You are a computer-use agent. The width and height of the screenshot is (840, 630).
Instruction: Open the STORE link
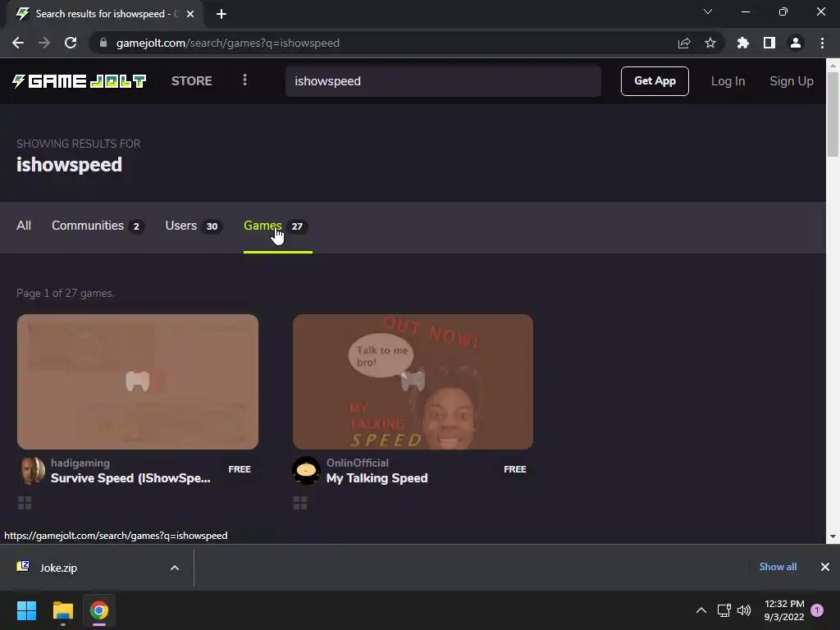[x=191, y=81]
